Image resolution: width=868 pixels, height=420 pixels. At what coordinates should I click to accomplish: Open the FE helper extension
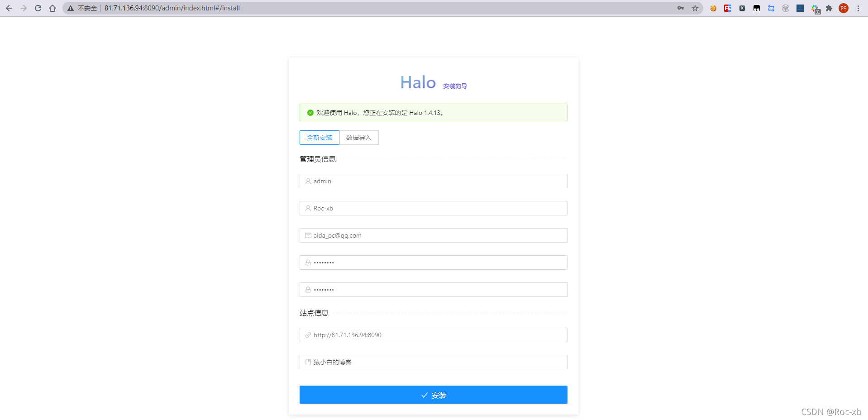[x=728, y=8]
